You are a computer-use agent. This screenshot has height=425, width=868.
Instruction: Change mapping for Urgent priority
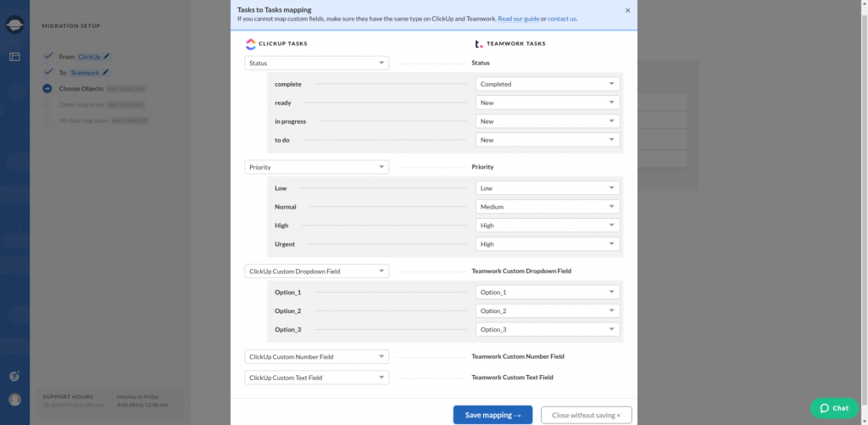coord(548,243)
